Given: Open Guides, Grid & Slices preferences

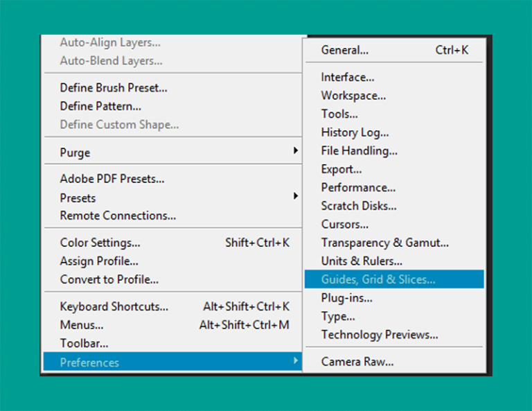Looking at the screenshot, I should pyautogui.click(x=394, y=279).
